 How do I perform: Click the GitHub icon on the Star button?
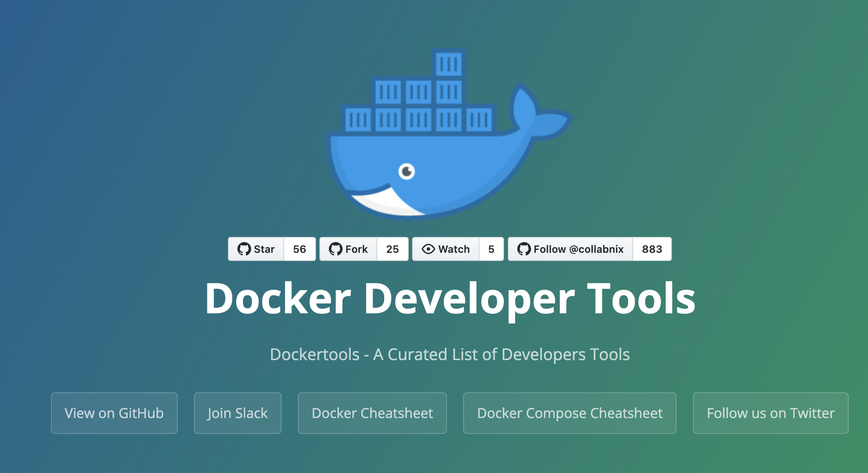click(x=244, y=249)
